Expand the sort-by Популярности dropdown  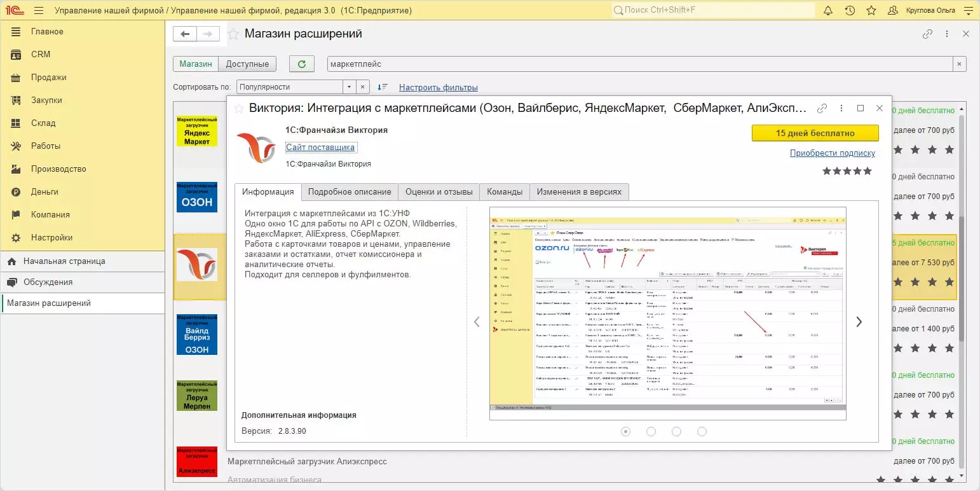pyautogui.click(x=349, y=87)
